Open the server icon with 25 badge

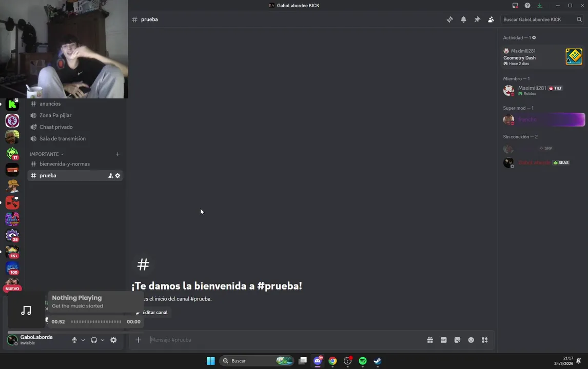pos(12,235)
